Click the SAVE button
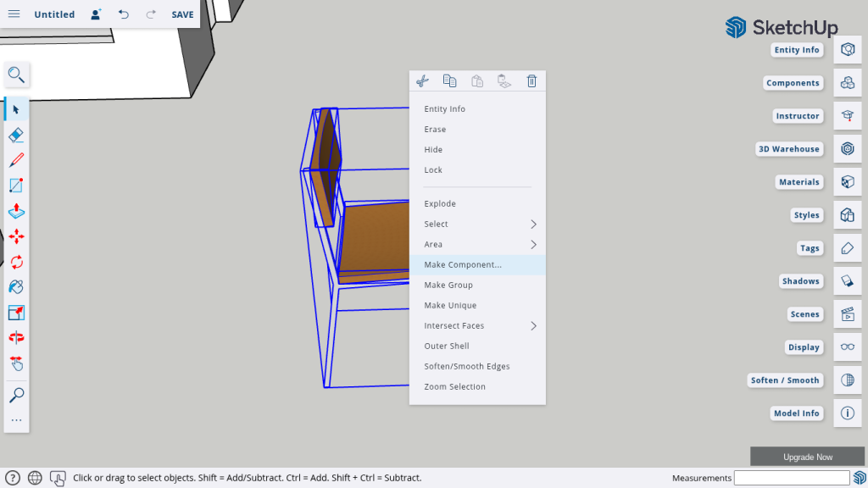 tap(182, 14)
